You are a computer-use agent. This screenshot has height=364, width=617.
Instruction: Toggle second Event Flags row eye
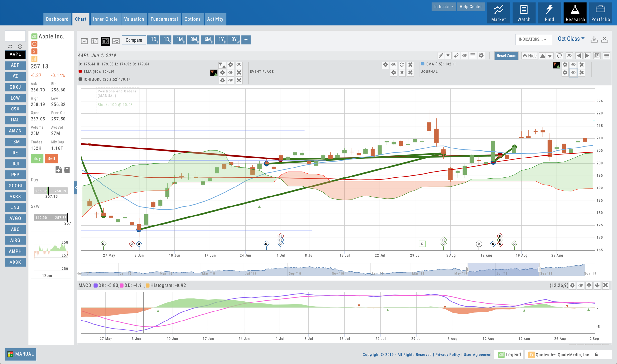(x=402, y=72)
